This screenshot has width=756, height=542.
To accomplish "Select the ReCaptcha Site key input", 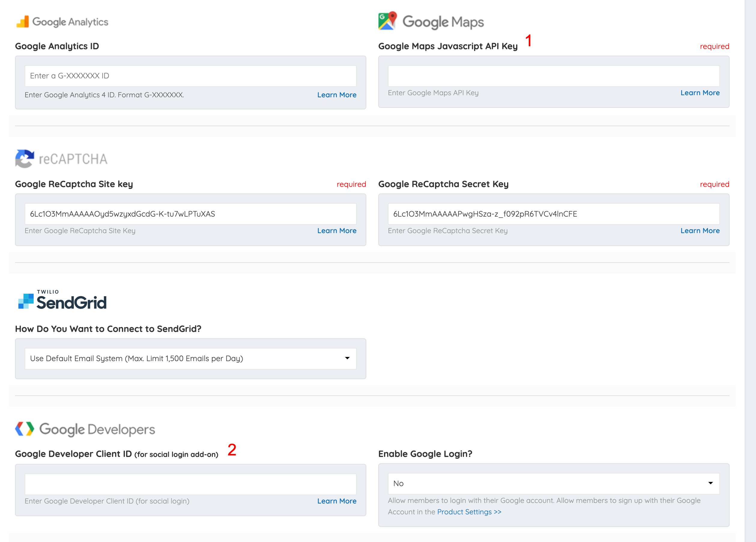I will (x=190, y=214).
